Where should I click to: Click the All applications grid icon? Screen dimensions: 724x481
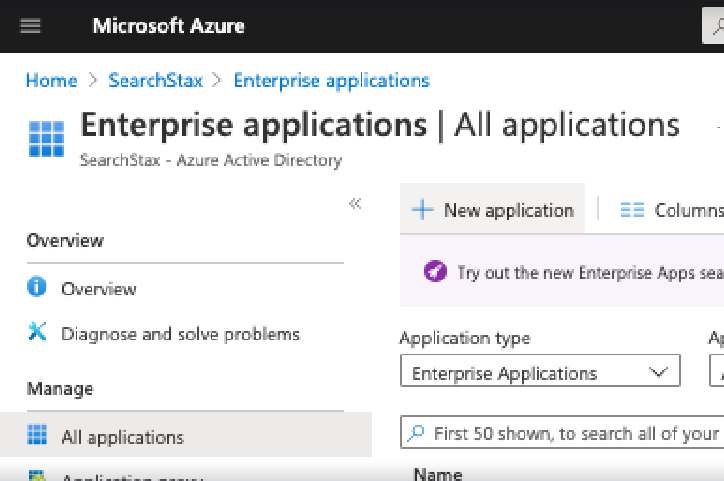37,435
